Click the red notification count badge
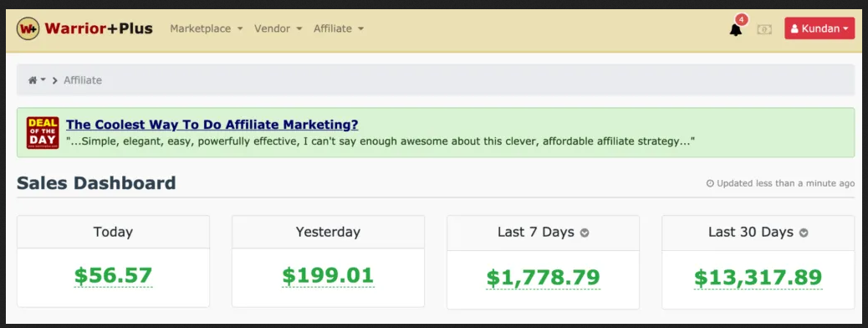Screen dimensions: 868x328 pos(742,20)
